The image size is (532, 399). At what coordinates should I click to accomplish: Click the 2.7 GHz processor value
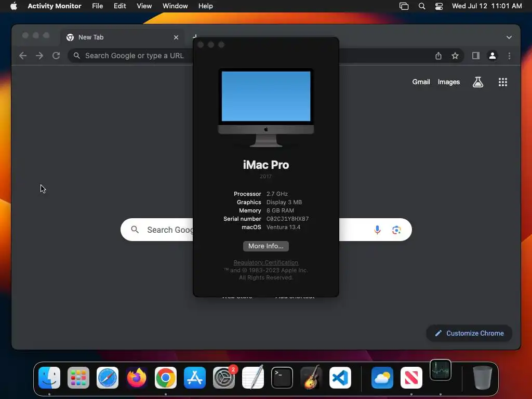click(x=277, y=194)
